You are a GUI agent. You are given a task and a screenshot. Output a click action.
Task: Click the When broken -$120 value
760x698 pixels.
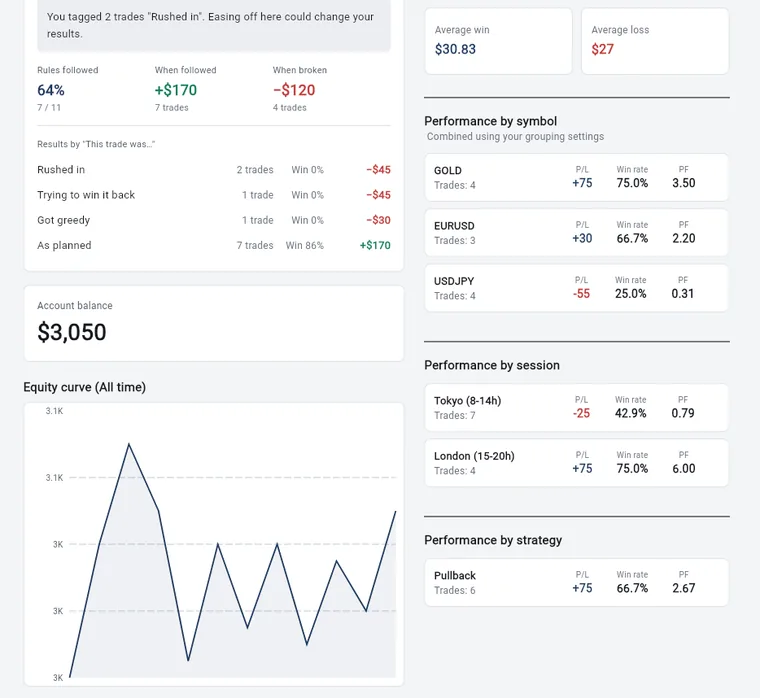click(294, 90)
